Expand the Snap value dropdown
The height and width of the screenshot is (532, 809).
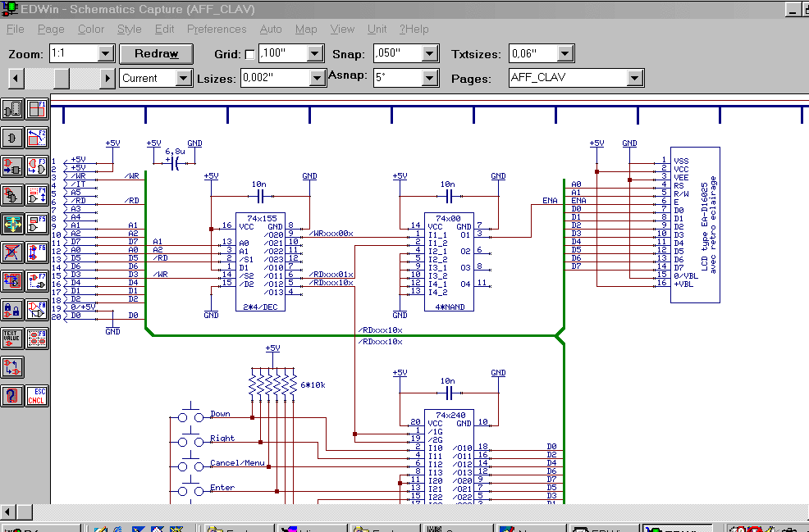click(x=429, y=54)
